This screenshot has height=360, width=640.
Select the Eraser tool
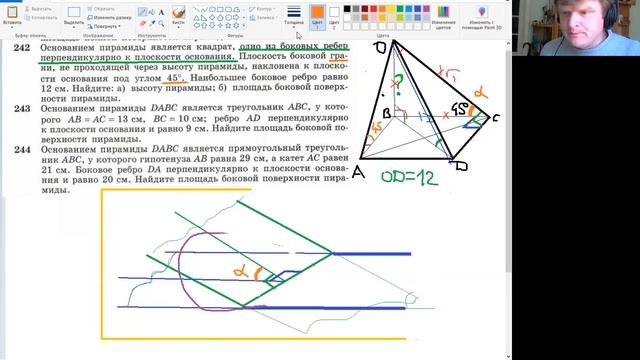click(143, 23)
